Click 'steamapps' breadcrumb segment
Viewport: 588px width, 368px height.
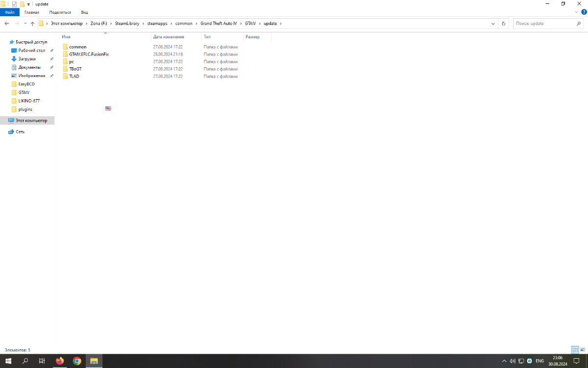157,24
